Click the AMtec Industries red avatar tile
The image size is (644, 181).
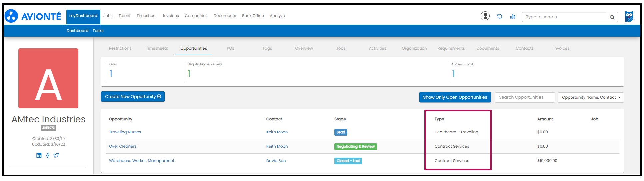pyautogui.click(x=48, y=78)
